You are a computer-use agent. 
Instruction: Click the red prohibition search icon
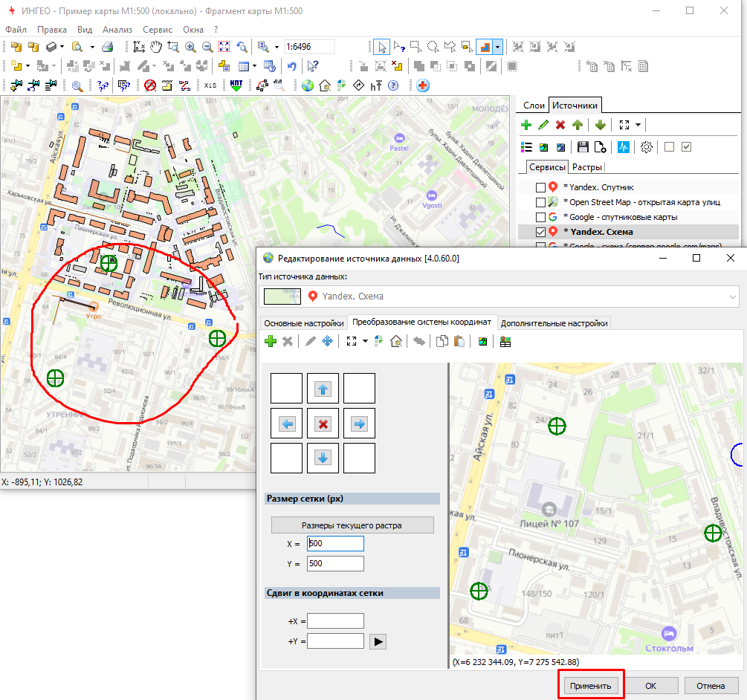click(x=150, y=85)
